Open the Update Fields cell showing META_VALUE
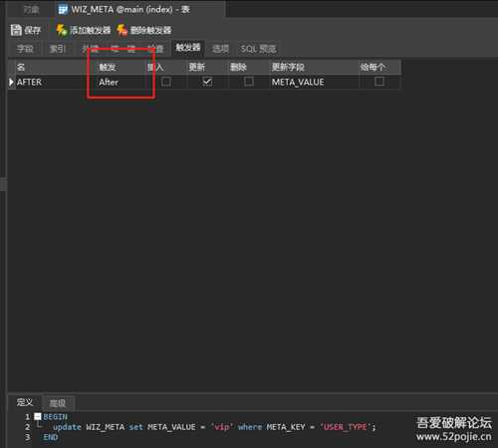Image resolution: width=498 pixels, height=448 pixels. click(x=314, y=82)
